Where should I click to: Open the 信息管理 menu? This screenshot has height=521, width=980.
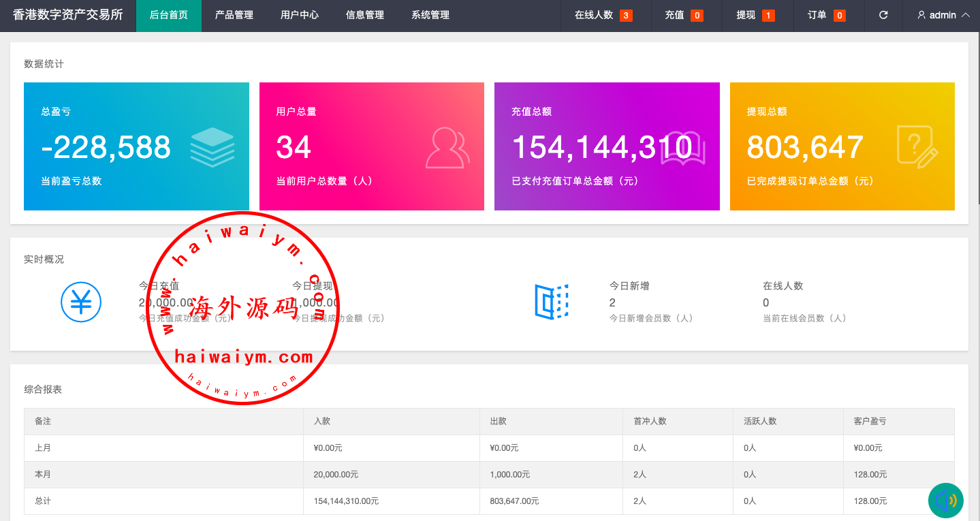click(x=365, y=15)
